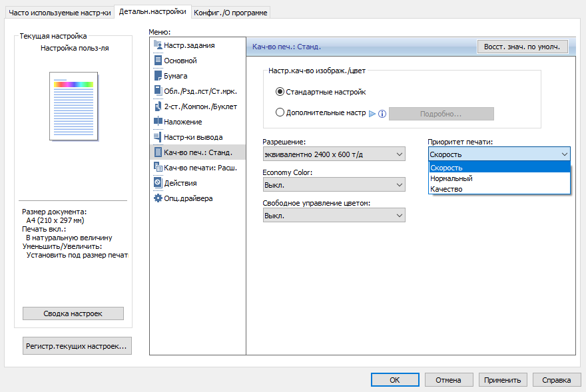The image size is (586, 392).
Task: Switch to Часто используемые настр-ки tab
Action: coord(60,13)
